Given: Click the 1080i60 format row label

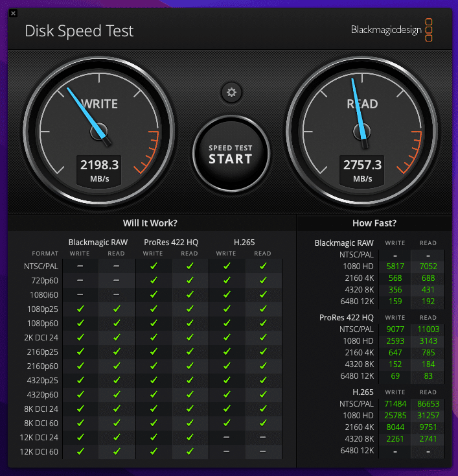Looking at the screenshot, I should coord(44,295).
